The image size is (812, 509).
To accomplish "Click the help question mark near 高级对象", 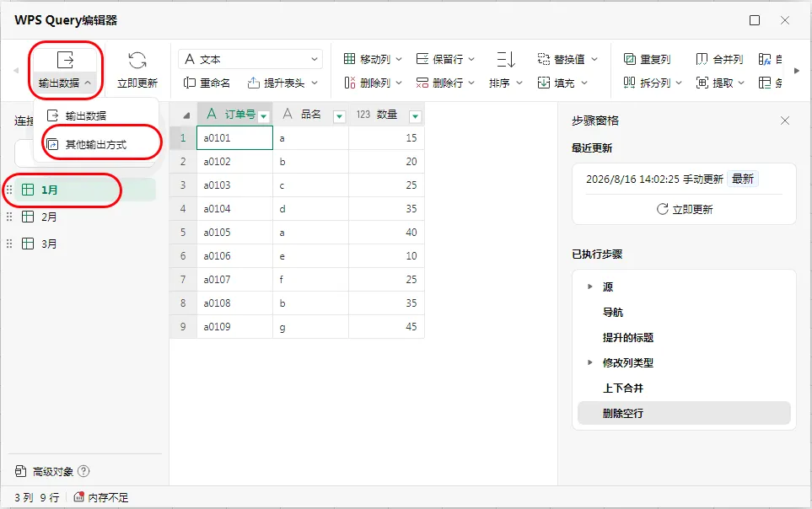I will (83, 471).
